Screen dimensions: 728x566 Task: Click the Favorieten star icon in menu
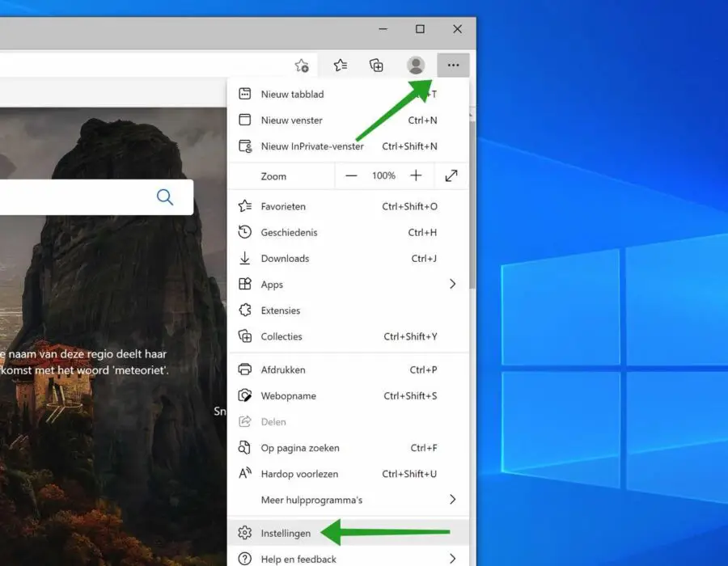coord(245,206)
